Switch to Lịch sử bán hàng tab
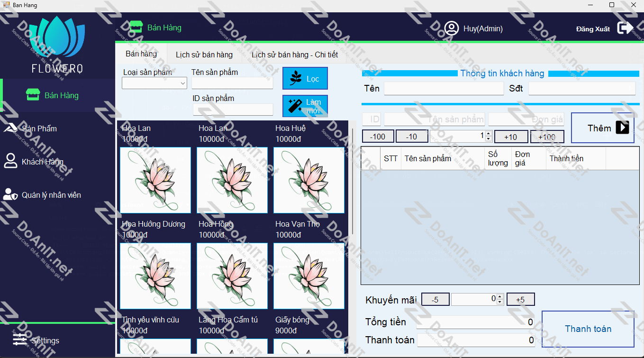644x358 pixels. click(204, 55)
